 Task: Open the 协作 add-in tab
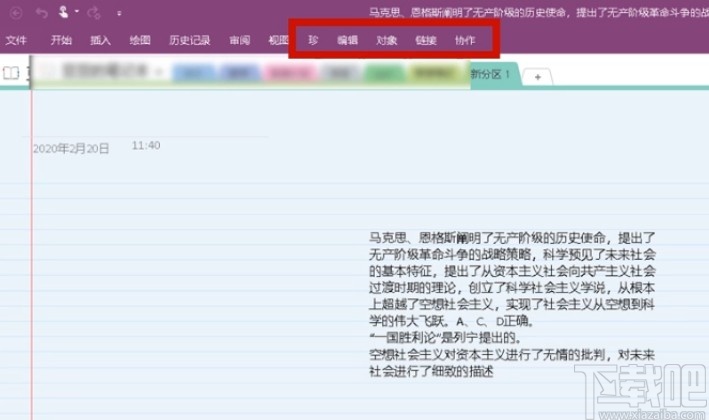465,40
